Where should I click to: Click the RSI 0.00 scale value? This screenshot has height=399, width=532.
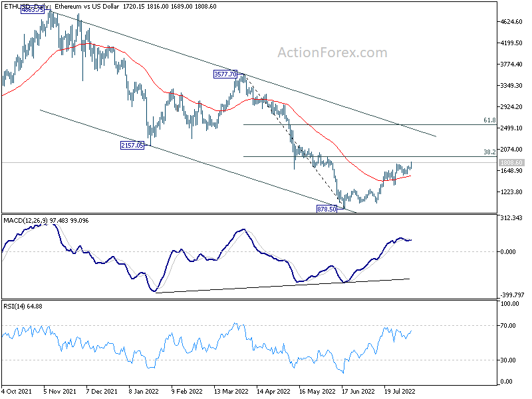[x=507, y=382]
